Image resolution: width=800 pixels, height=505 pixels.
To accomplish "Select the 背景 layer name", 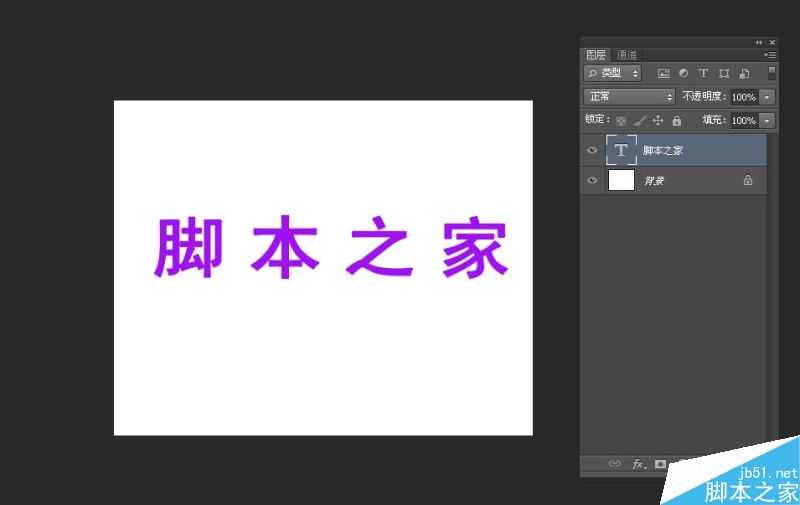I will 654,181.
